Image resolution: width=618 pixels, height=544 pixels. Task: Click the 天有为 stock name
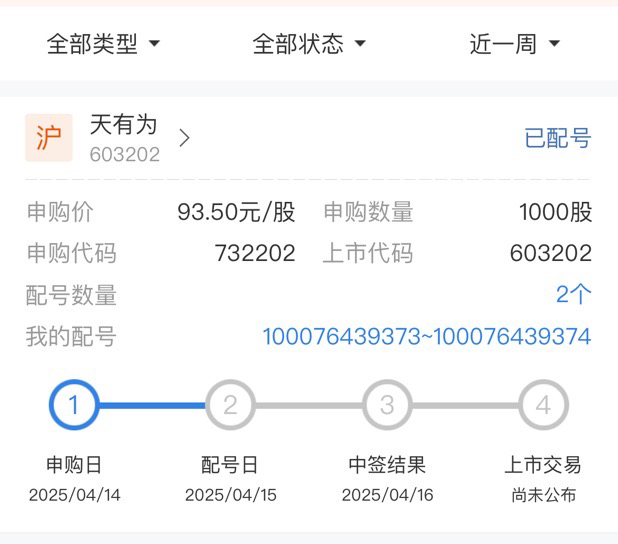click(x=124, y=124)
